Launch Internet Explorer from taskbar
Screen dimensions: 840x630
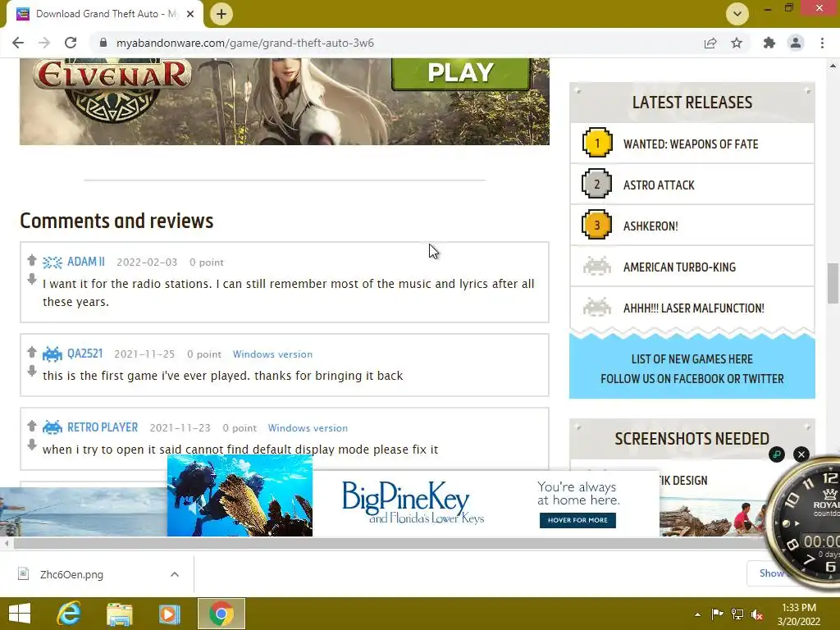pos(69,614)
